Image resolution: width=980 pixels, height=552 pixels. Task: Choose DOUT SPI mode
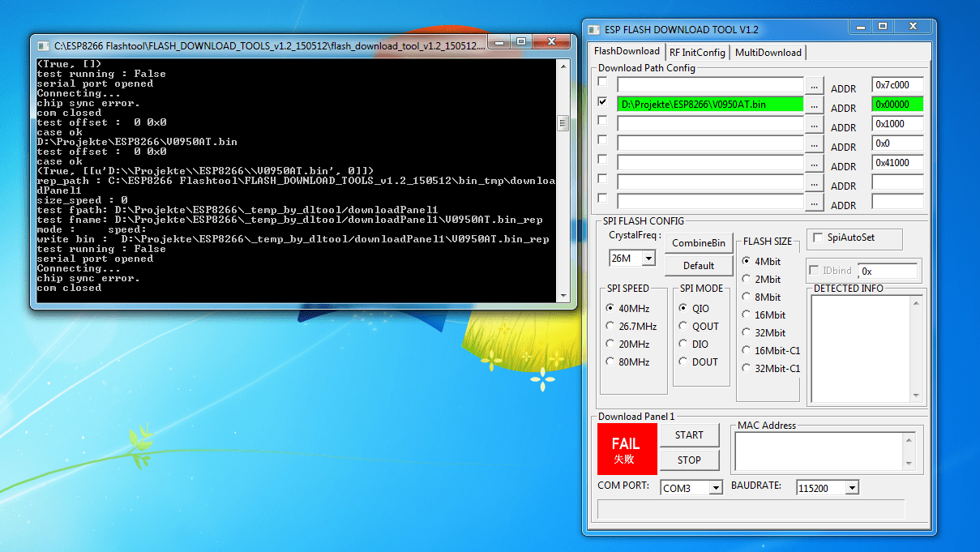pyautogui.click(x=683, y=362)
